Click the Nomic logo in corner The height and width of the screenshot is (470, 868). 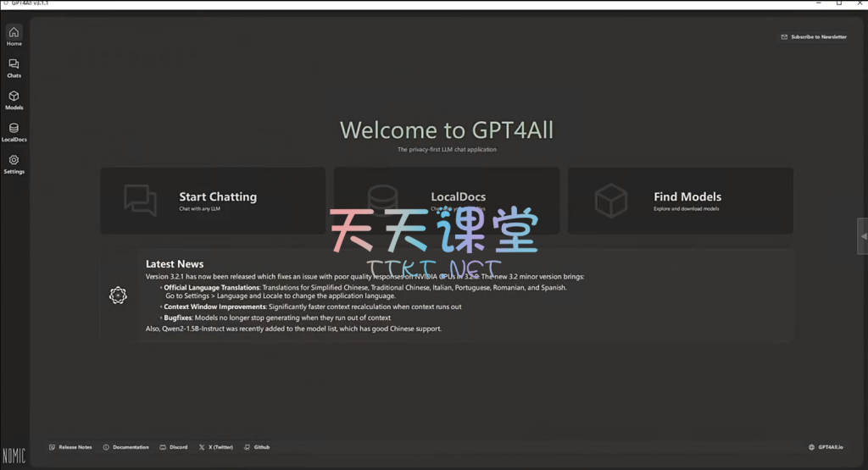tap(14, 456)
